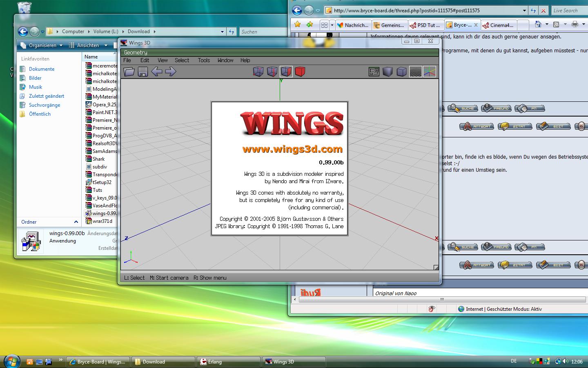This screenshot has height=368, width=588.
Task: Select Zuletzt geändert in Explorer favorites
Action: tap(47, 96)
